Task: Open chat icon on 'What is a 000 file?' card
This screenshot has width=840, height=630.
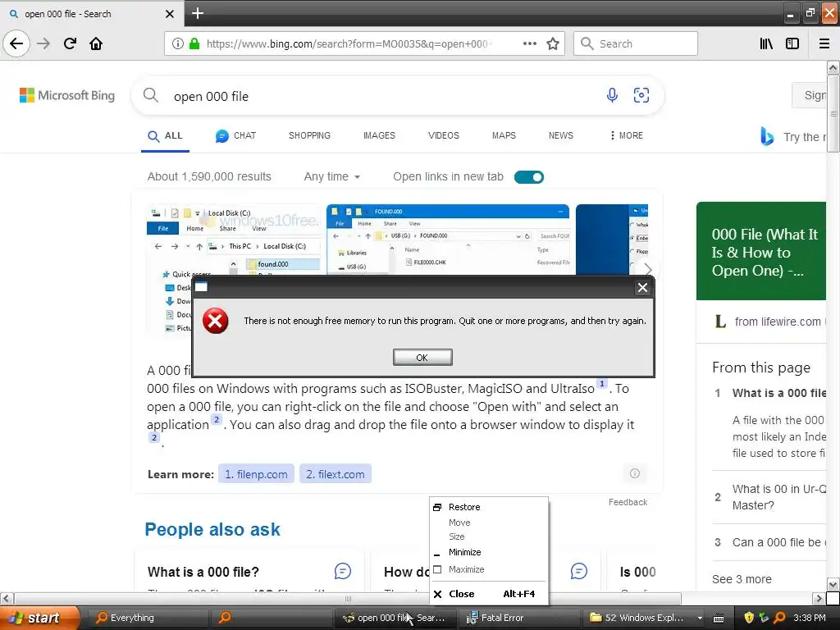Action: [x=343, y=571]
